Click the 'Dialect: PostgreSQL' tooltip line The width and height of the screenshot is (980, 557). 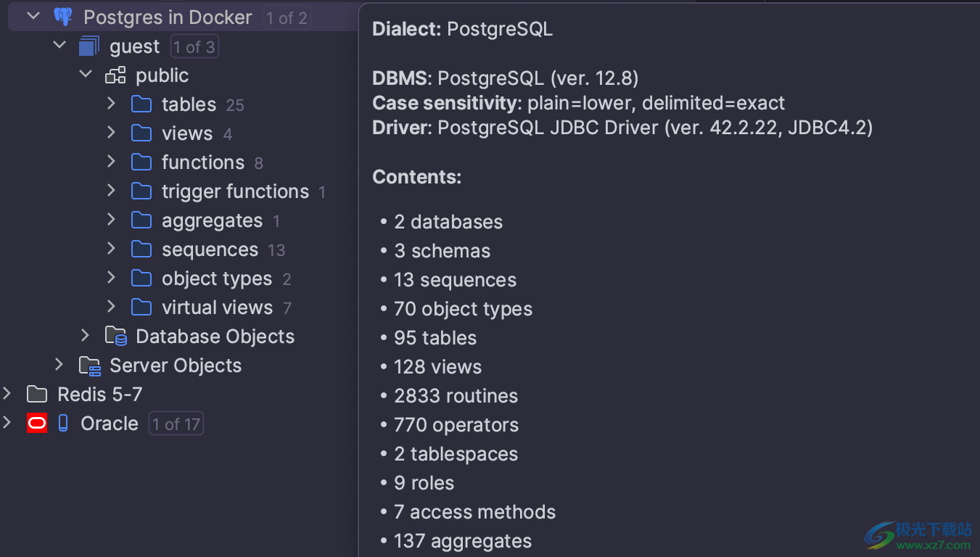462,29
